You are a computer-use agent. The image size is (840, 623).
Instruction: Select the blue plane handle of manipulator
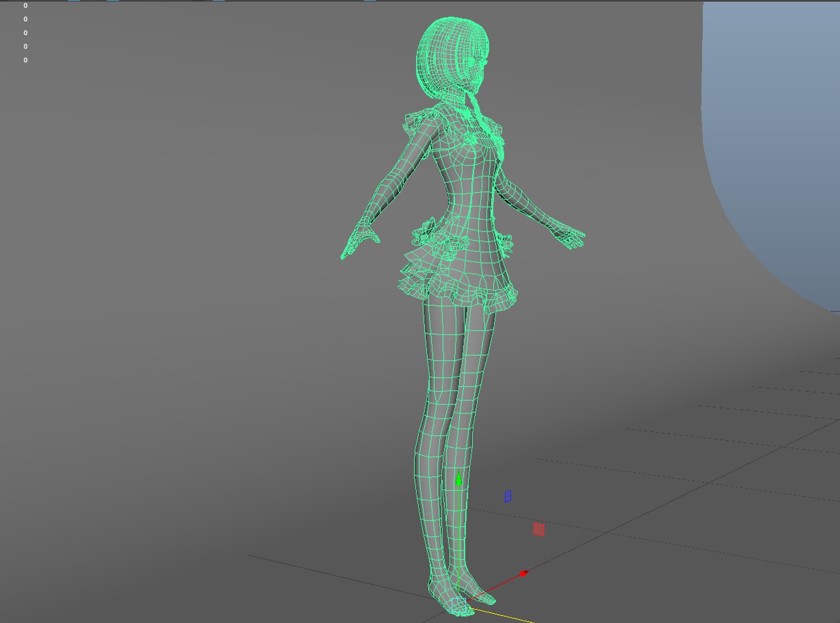tap(507, 496)
